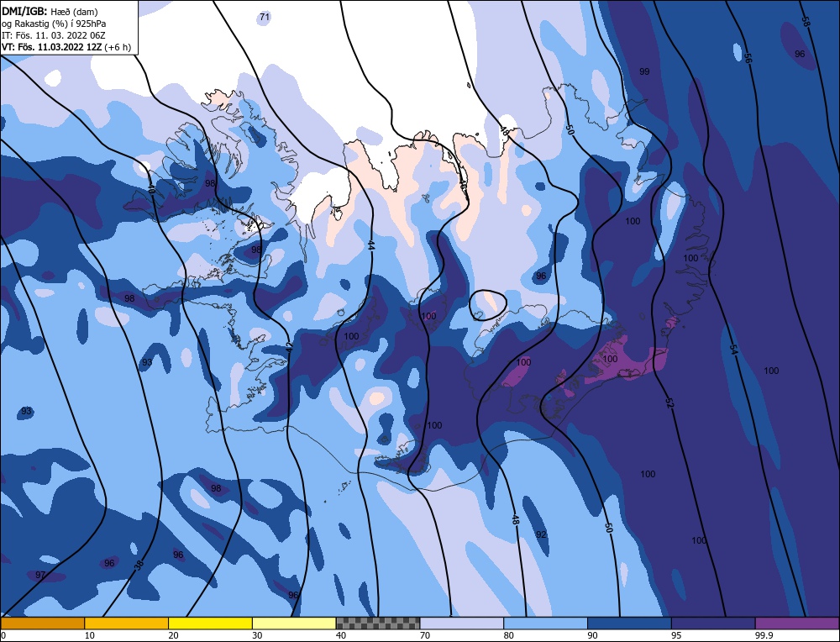Click the legend tick label '80'
Viewport: 840px width, 642px height.
click(509, 636)
